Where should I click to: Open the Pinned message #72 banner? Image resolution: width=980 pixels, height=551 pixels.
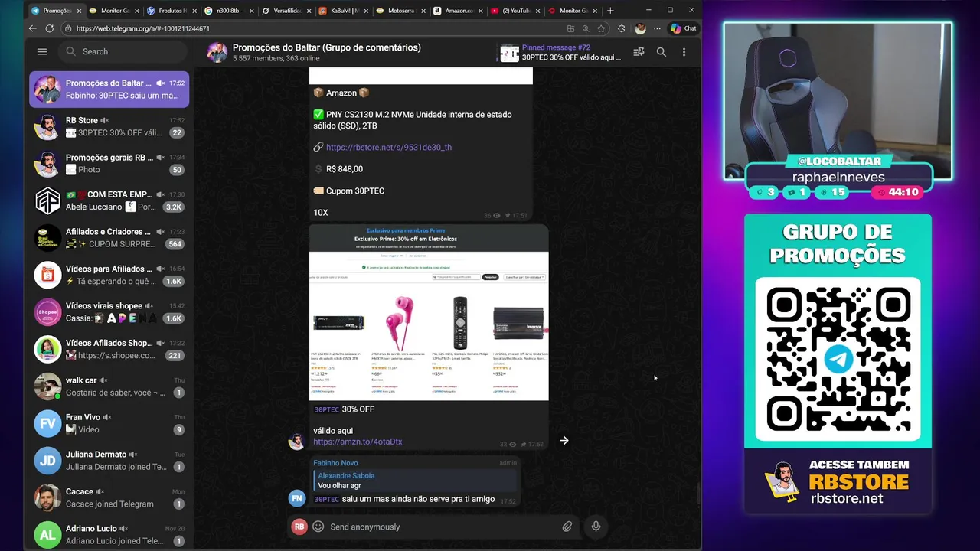pos(560,53)
